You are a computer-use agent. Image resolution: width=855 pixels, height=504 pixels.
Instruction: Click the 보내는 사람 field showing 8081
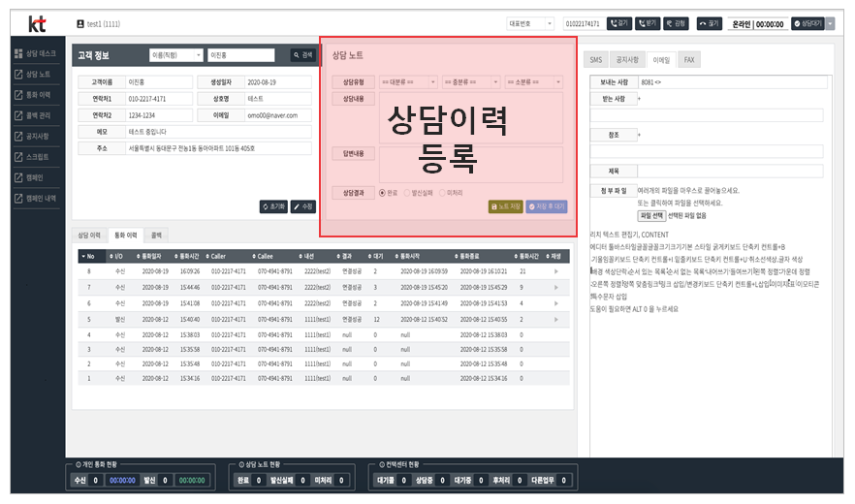pyautogui.click(x=732, y=82)
